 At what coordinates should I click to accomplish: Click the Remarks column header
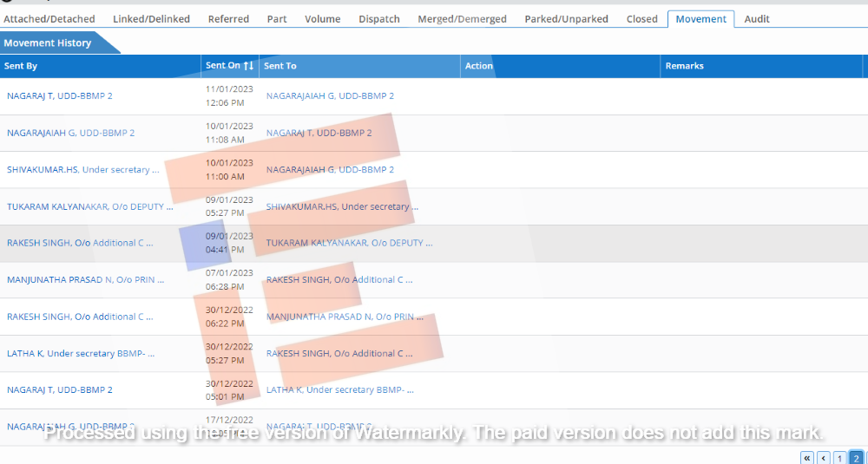pos(684,66)
